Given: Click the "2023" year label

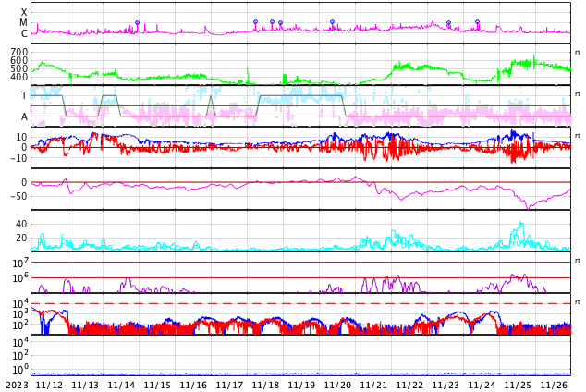Looking at the screenshot, I should pyautogui.click(x=17, y=386).
